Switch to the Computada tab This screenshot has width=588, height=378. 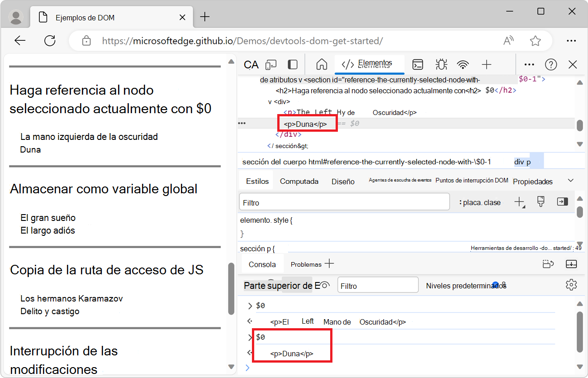pyautogui.click(x=299, y=181)
